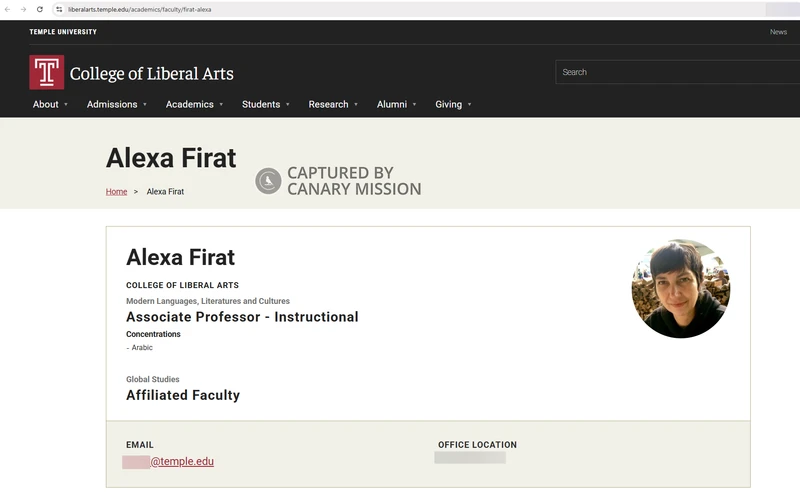Expand the arrow next to Giving
The width and height of the screenshot is (800, 492).
point(469,105)
